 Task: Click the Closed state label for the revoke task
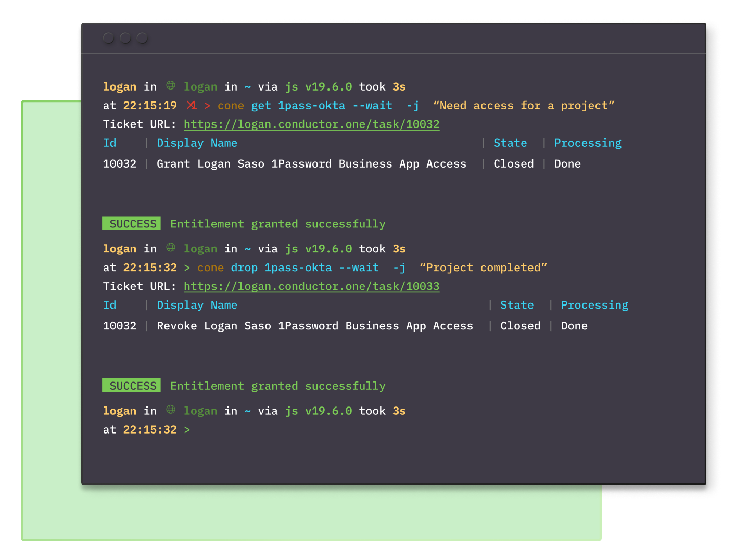pyautogui.click(x=520, y=326)
